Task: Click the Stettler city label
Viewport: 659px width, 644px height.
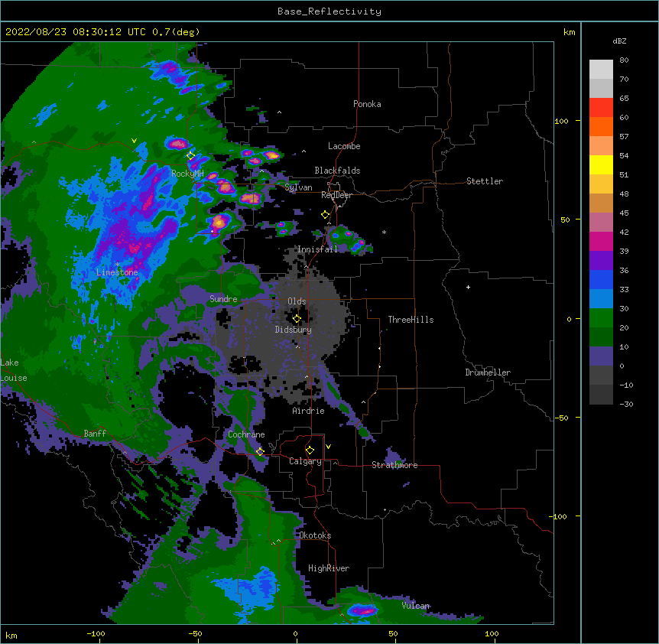Action: [485, 181]
